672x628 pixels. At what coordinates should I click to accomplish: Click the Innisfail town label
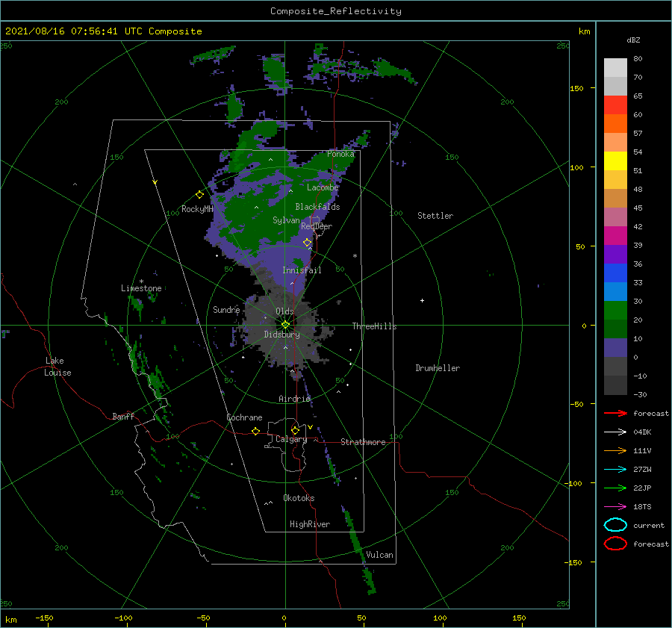pyautogui.click(x=302, y=270)
